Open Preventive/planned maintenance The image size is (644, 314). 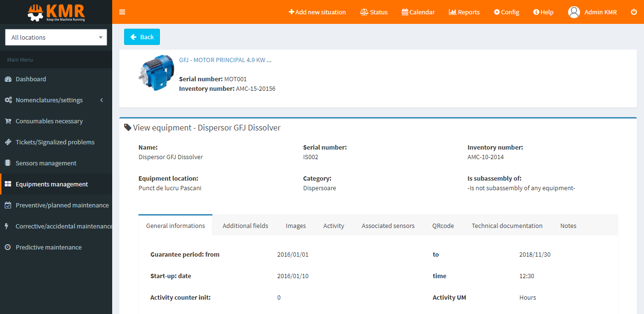coord(56,205)
